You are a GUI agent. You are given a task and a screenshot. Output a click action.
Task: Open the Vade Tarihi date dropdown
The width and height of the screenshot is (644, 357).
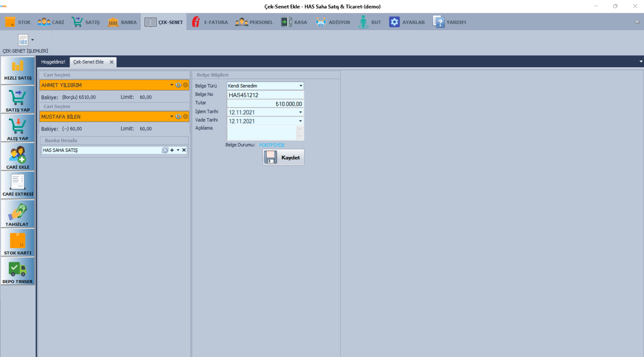pos(300,121)
